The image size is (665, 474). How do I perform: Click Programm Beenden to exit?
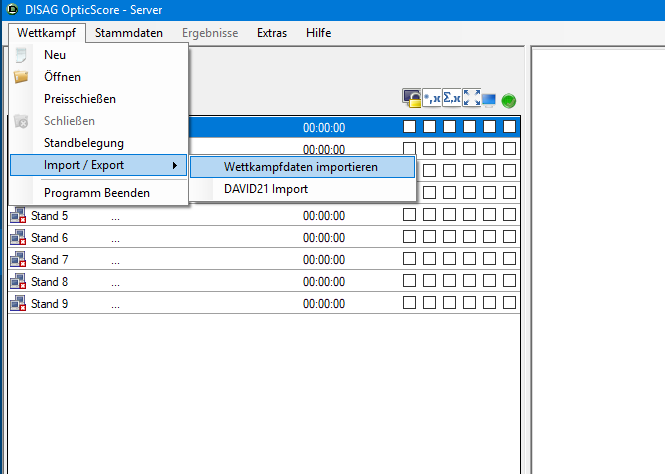(x=96, y=193)
